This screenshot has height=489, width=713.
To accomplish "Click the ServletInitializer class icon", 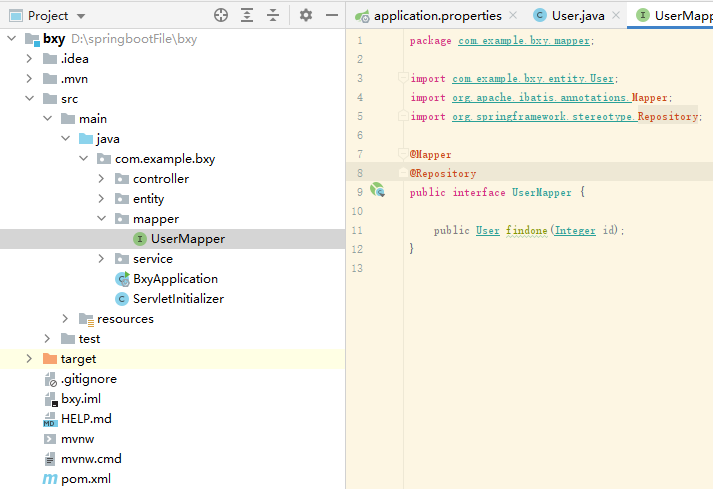I will click(121, 299).
